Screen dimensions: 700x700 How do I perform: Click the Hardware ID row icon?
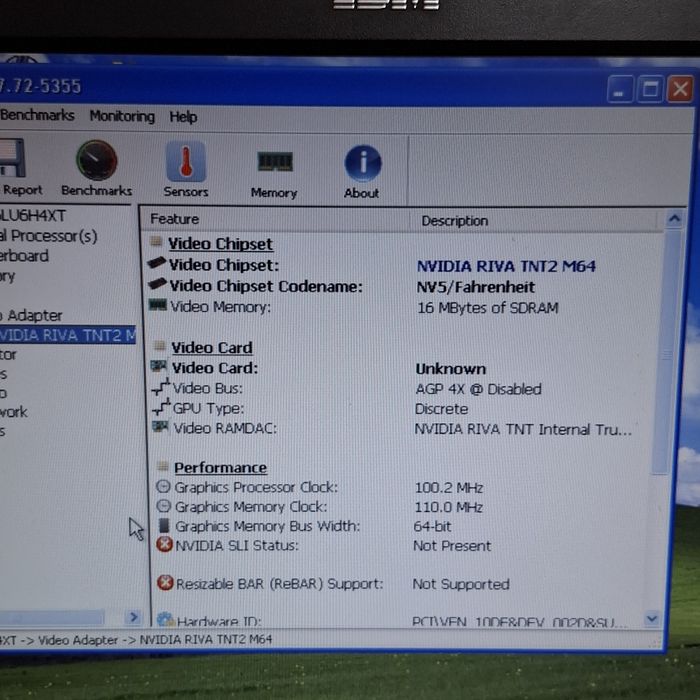[166, 619]
